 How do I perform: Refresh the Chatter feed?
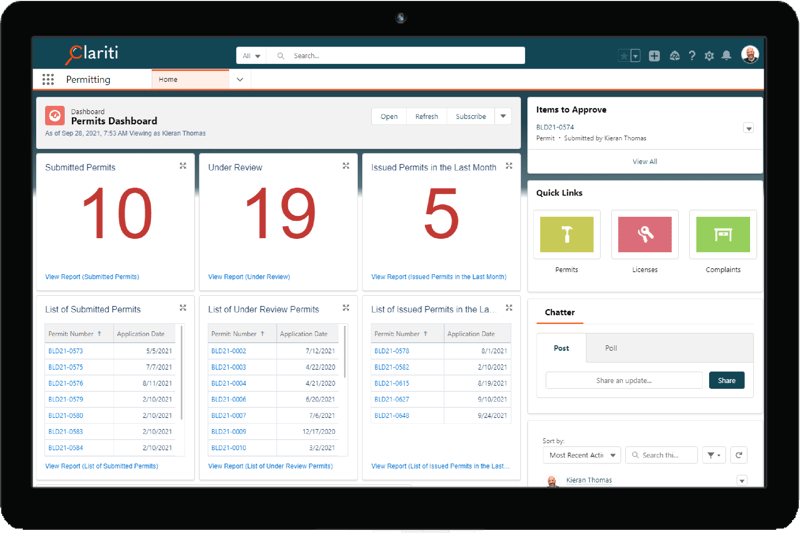coord(739,455)
